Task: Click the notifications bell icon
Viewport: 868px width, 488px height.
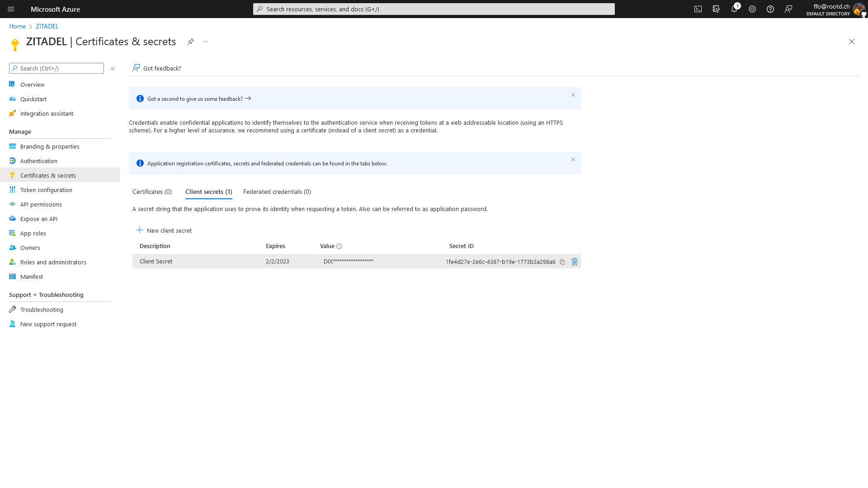Action: pos(734,9)
